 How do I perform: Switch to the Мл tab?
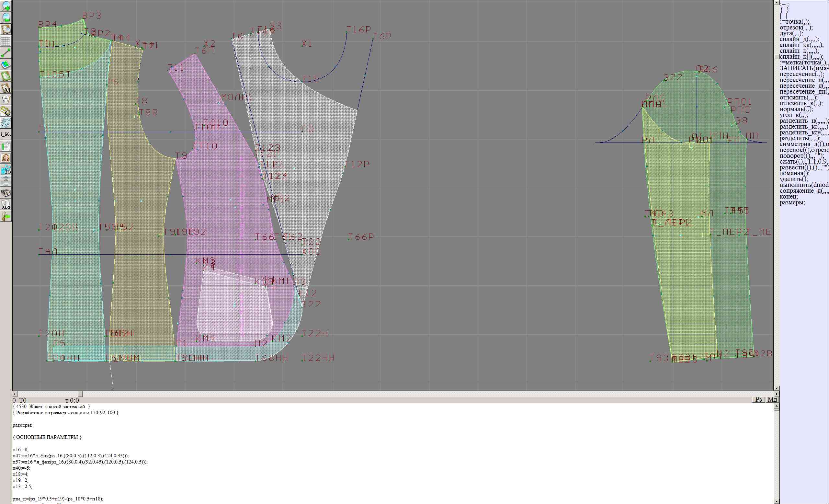point(772,399)
